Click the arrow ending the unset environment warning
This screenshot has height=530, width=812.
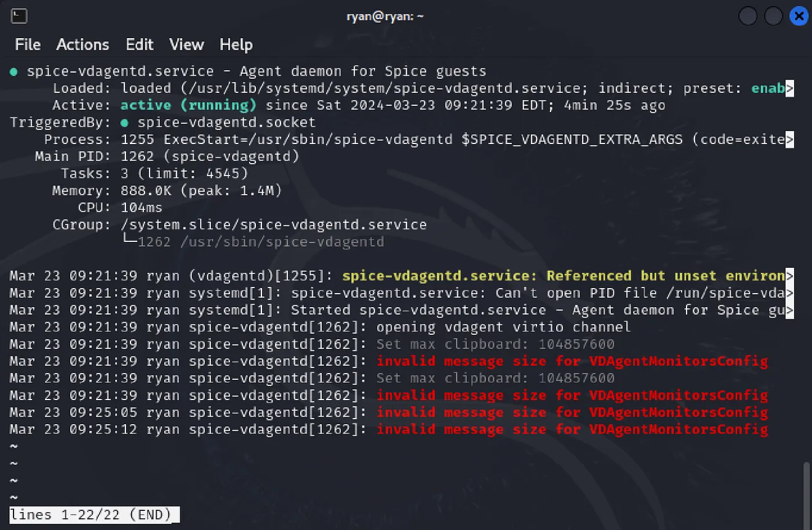[x=789, y=276]
